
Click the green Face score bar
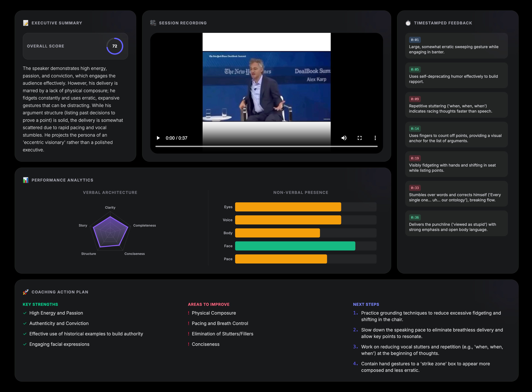(295, 246)
